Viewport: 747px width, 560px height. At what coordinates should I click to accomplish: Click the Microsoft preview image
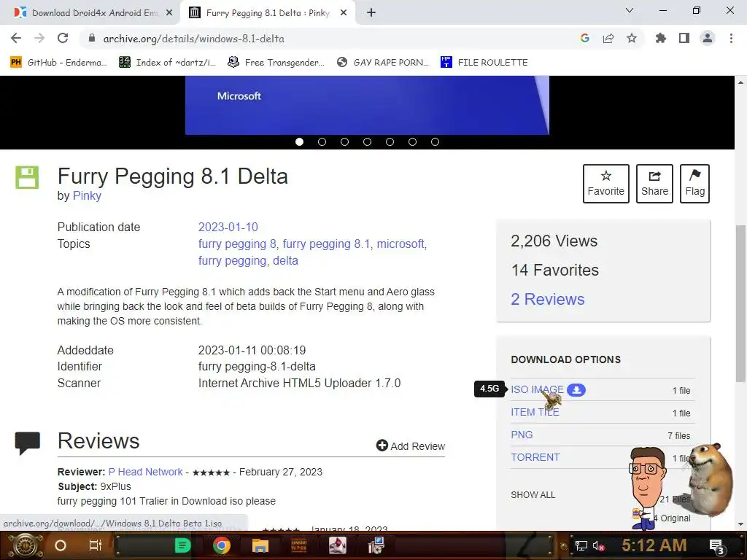coord(367,105)
